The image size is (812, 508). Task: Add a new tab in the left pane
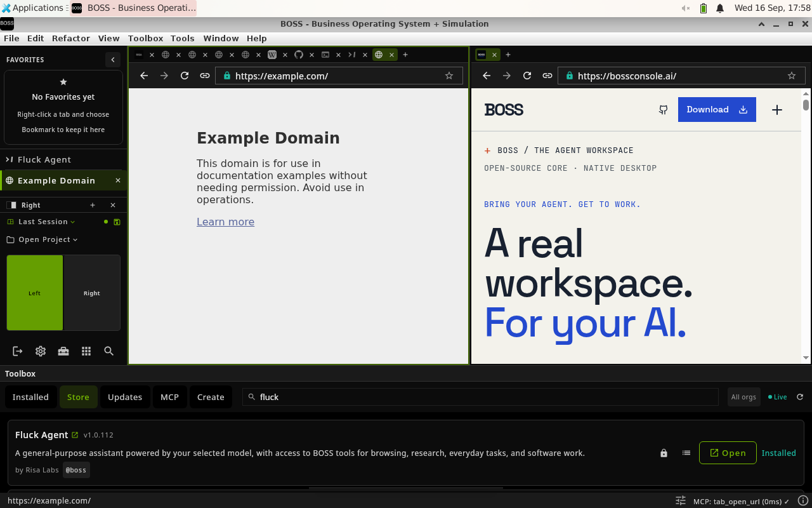click(x=405, y=55)
